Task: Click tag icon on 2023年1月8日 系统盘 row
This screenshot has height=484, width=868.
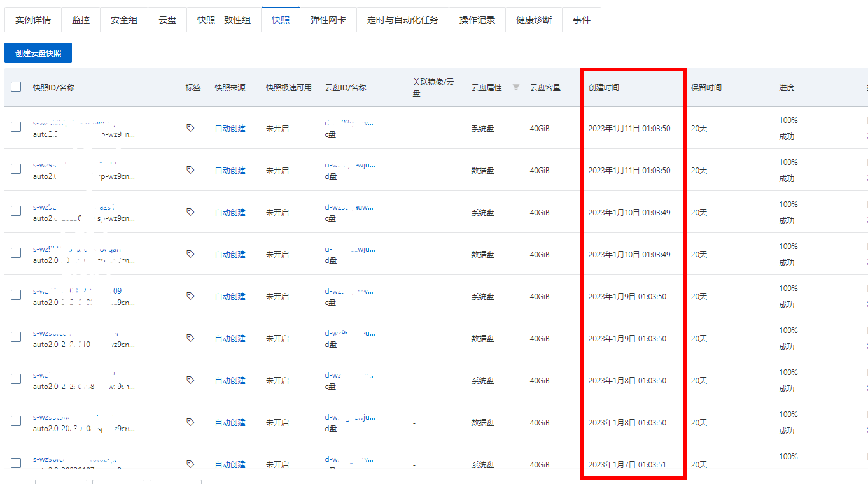Action: tap(190, 380)
